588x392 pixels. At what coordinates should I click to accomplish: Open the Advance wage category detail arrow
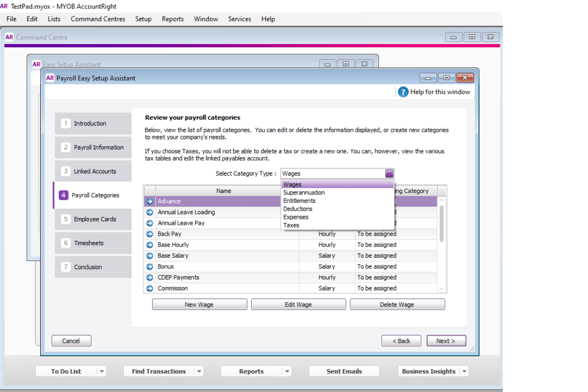[149, 201]
